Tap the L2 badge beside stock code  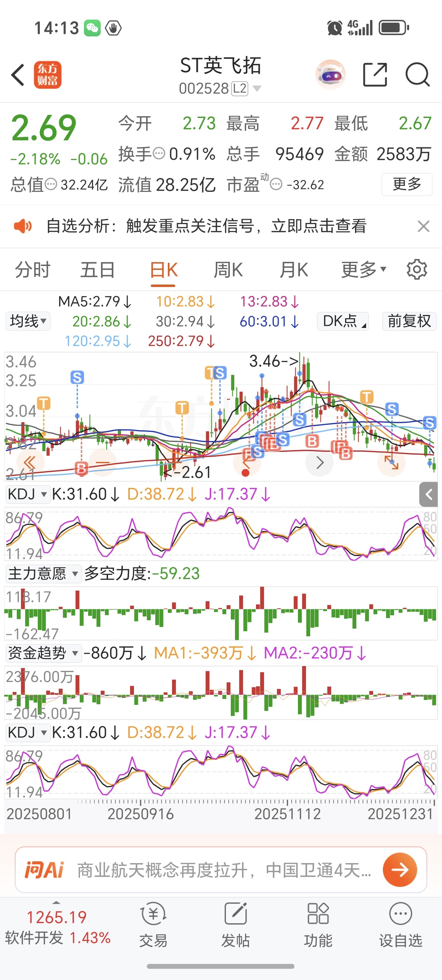(240, 89)
